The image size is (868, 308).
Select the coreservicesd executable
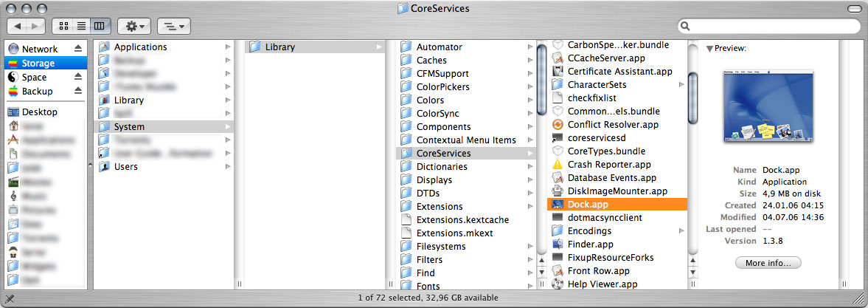pyautogui.click(x=617, y=138)
